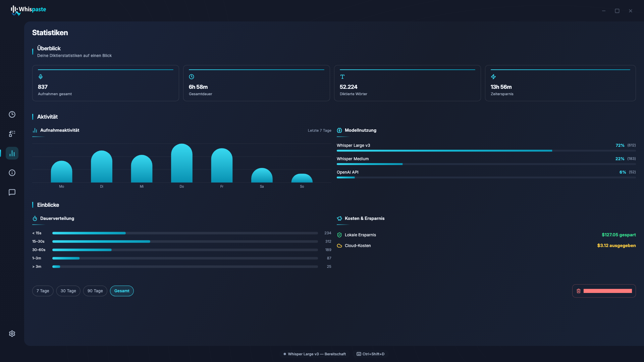Click the 6h 58m Gesamtdauer value
This screenshot has height=362, width=644.
198,87
